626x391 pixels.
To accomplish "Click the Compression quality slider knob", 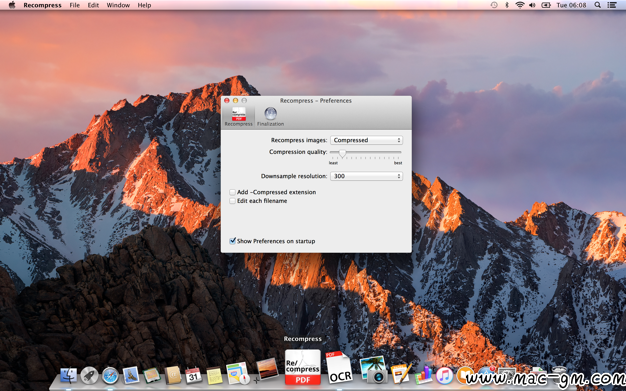I will point(343,153).
